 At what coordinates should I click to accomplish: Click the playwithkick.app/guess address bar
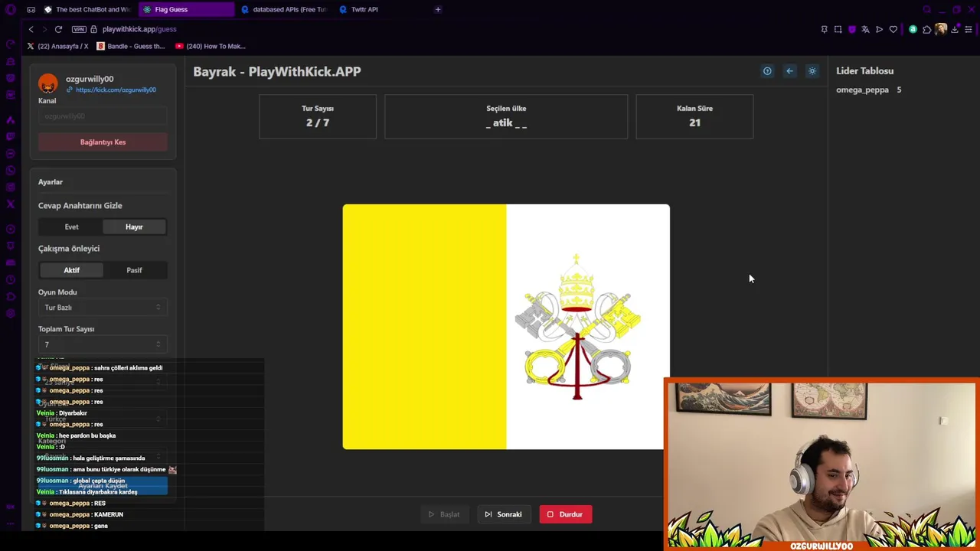[x=139, y=29]
